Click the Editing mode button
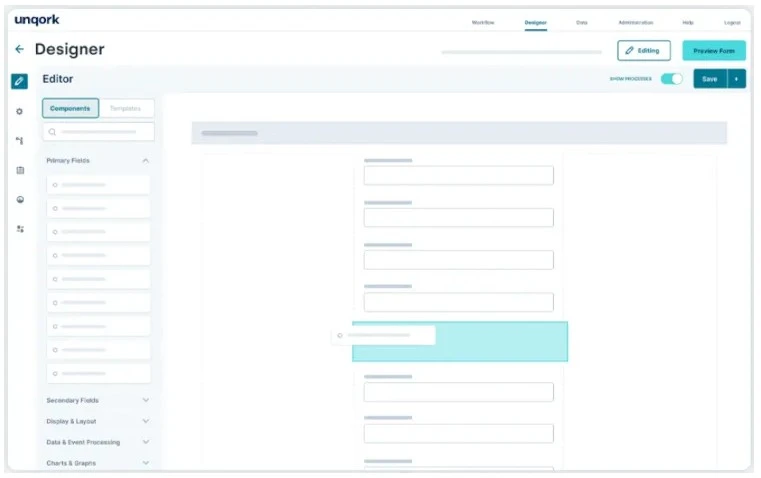The height and width of the screenshot is (478, 761). point(644,50)
